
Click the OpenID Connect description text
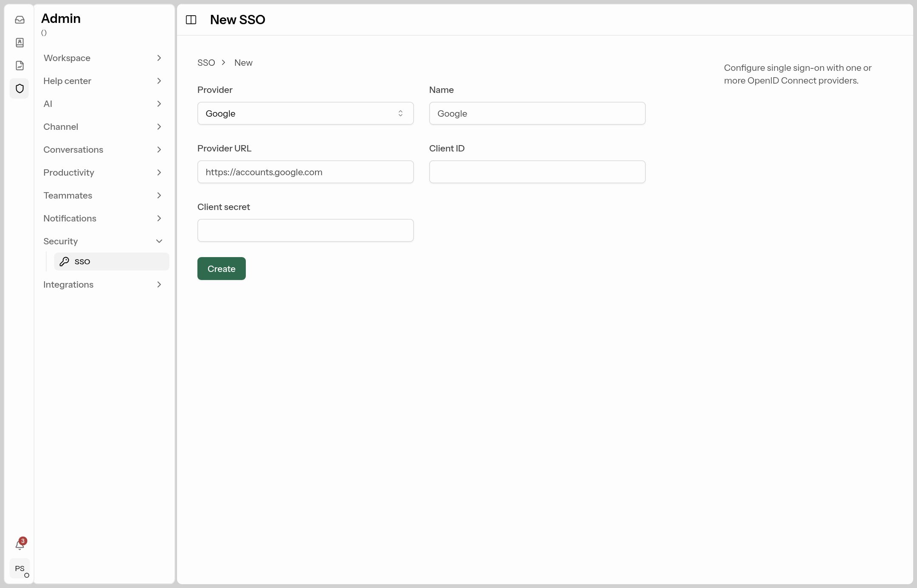pos(798,74)
